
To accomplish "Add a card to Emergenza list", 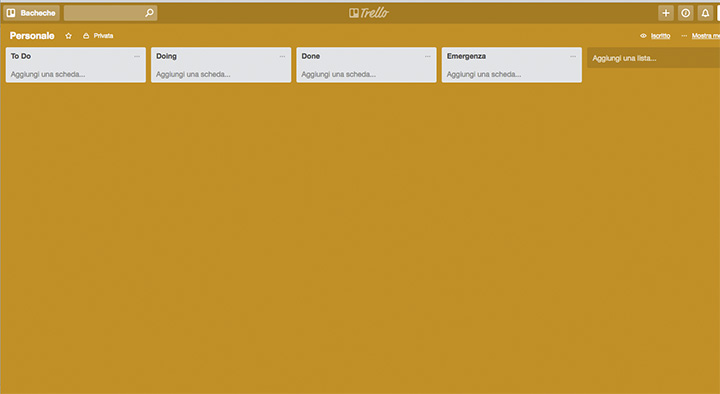I will [484, 74].
